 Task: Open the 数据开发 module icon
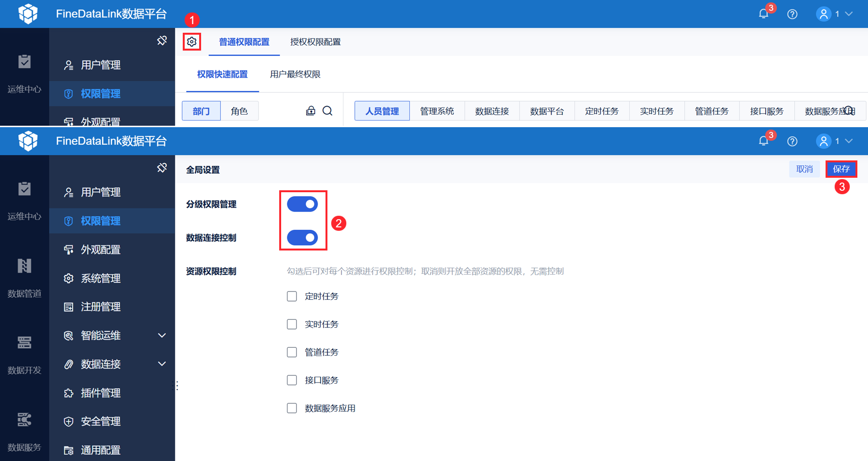pyautogui.click(x=25, y=342)
